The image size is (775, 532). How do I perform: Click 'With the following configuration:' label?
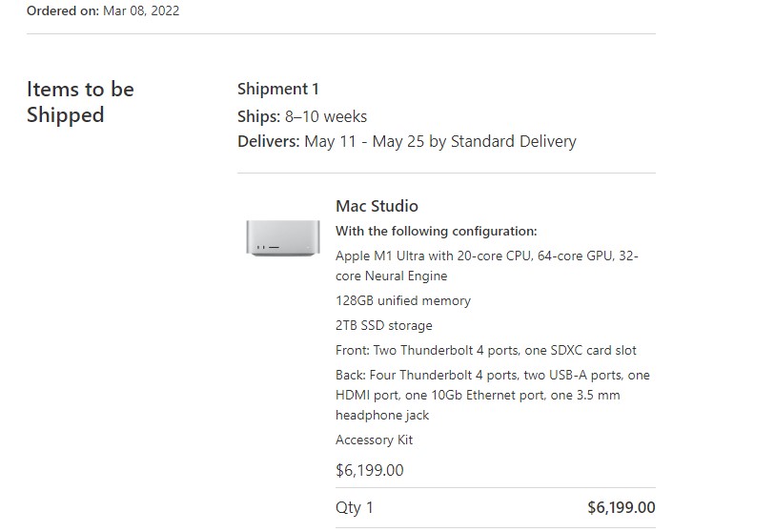(x=436, y=231)
